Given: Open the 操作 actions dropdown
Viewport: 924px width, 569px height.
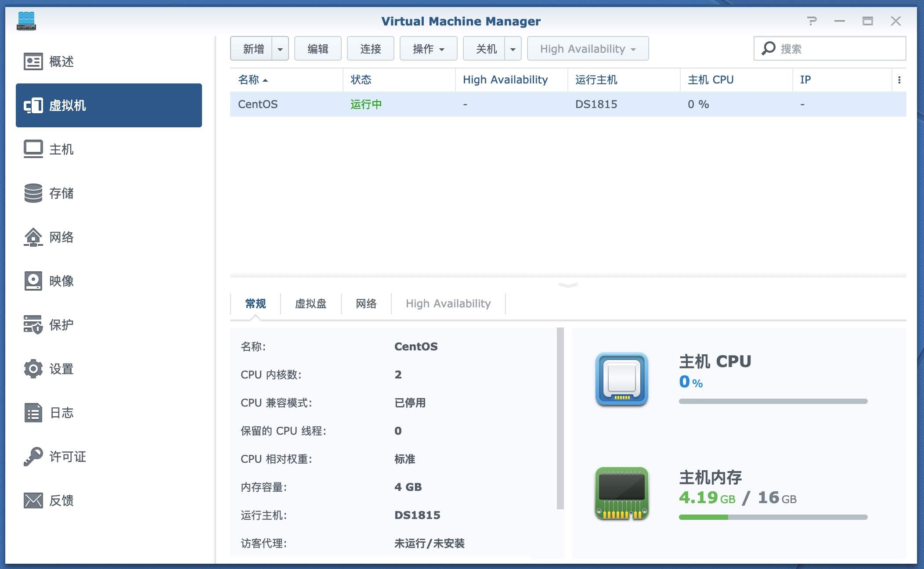Looking at the screenshot, I should pos(428,49).
